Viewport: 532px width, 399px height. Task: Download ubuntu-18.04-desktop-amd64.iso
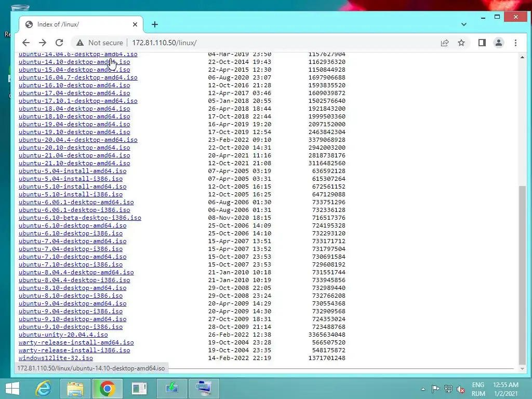pyautogui.click(x=74, y=109)
